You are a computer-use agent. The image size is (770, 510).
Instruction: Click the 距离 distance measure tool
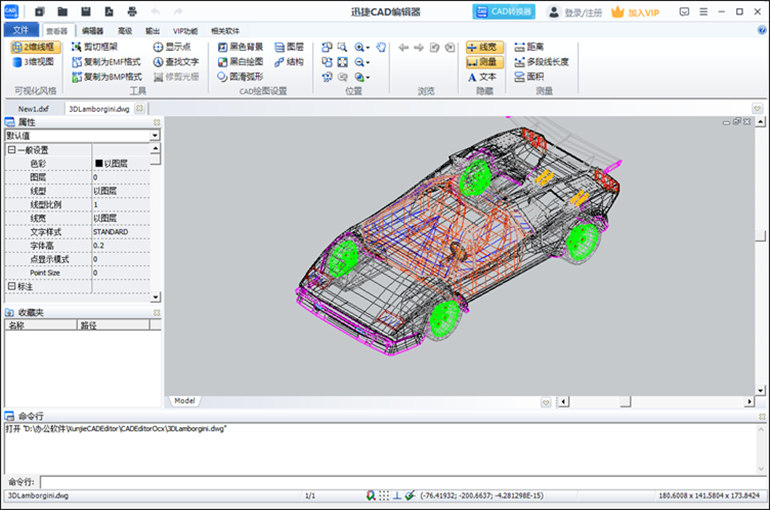pyautogui.click(x=529, y=47)
